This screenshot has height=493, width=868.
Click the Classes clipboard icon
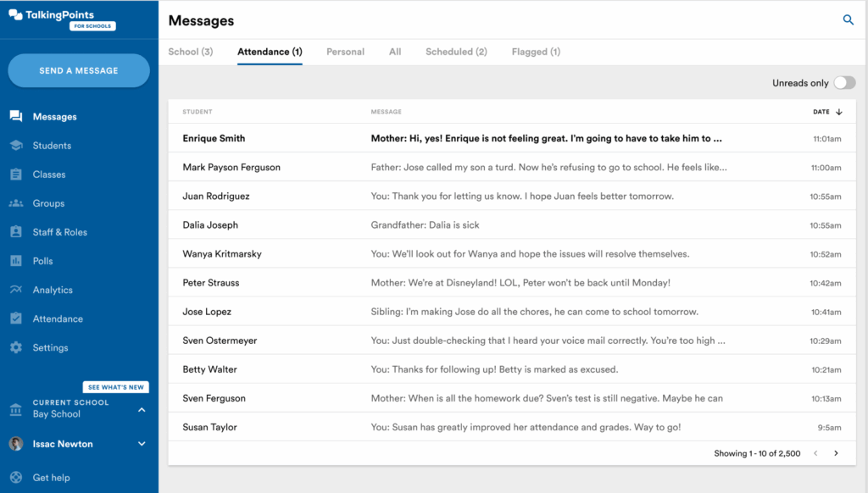15,174
